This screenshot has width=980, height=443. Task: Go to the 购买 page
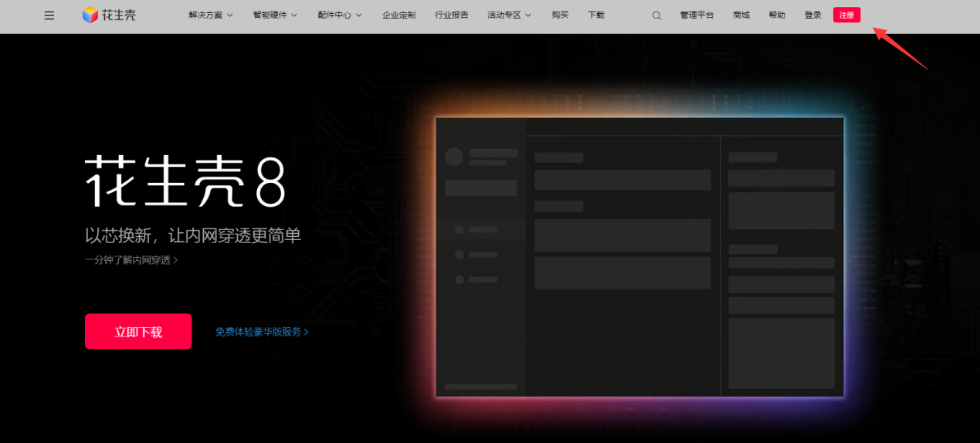561,15
